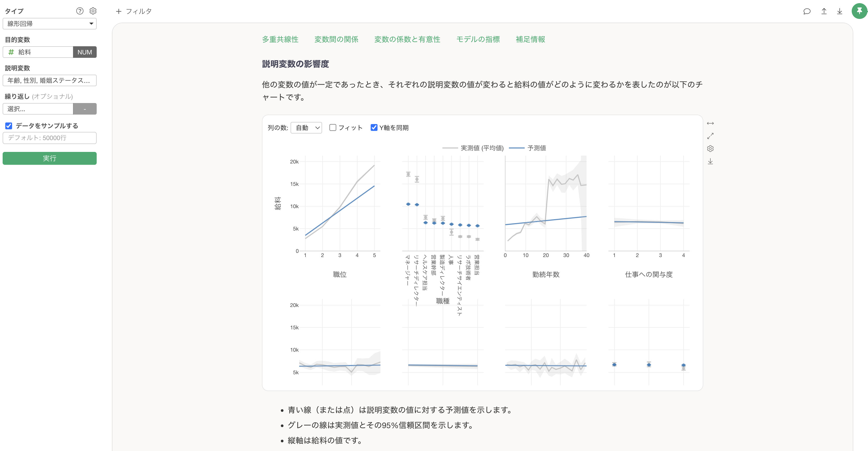Open the 説明変数 column selector
The width and height of the screenshot is (868, 451).
click(50, 81)
